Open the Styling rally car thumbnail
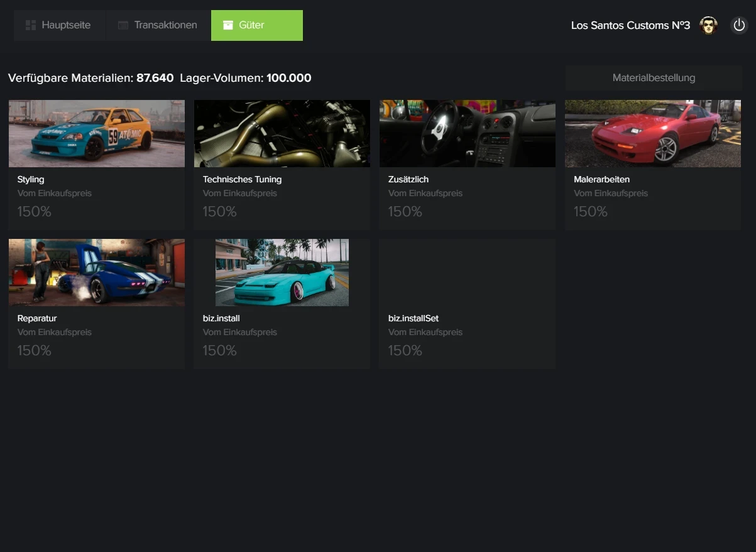Image resolution: width=756 pixels, height=552 pixels. pyautogui.click(x=97, y=133)
